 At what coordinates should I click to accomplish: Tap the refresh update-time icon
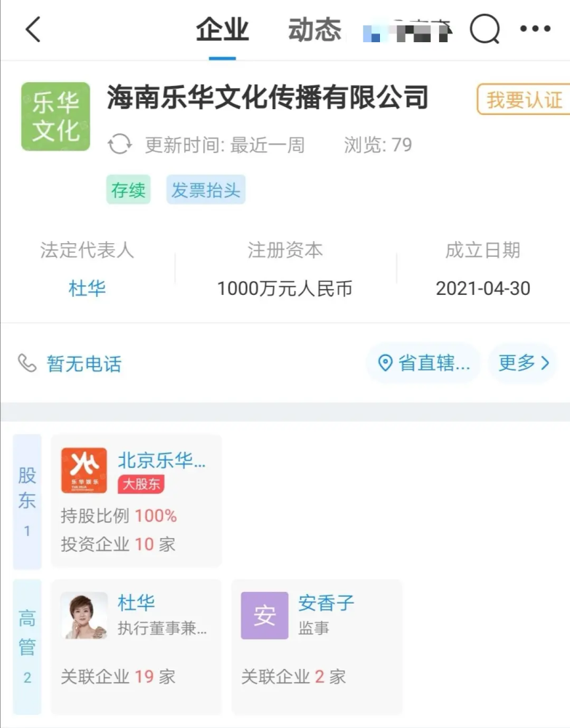[120, 144]
